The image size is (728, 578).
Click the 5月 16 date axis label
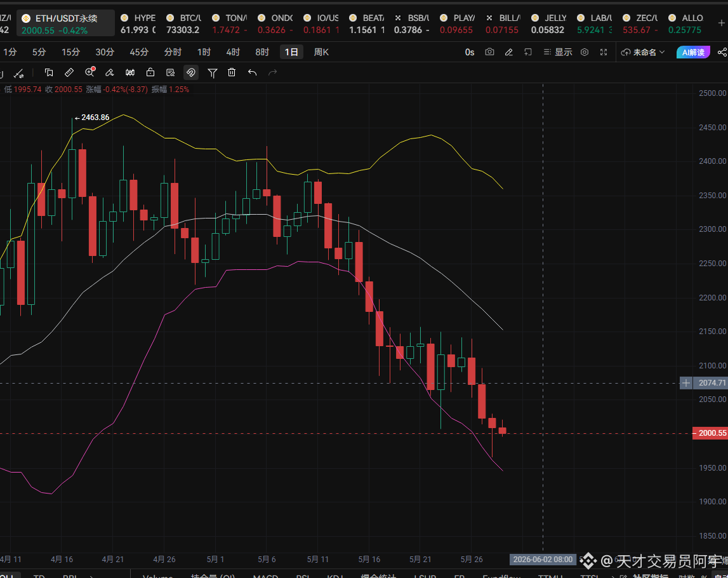369,560
